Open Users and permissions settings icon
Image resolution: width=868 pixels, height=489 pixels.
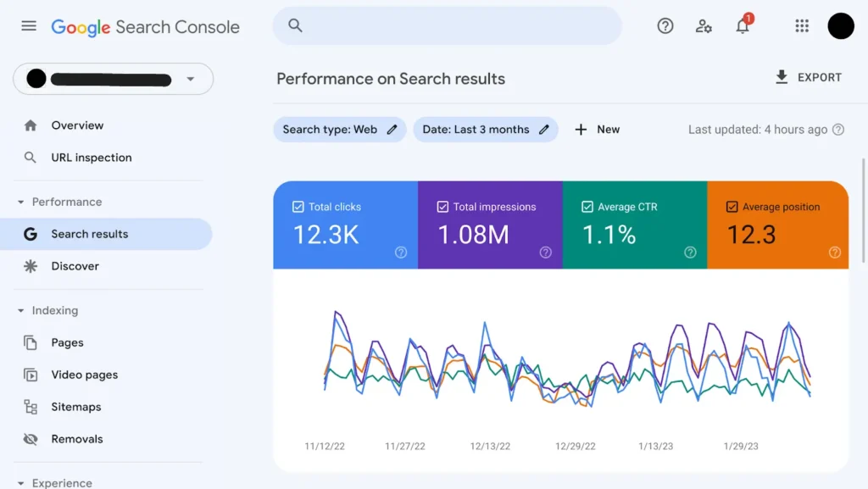[704, 26]
